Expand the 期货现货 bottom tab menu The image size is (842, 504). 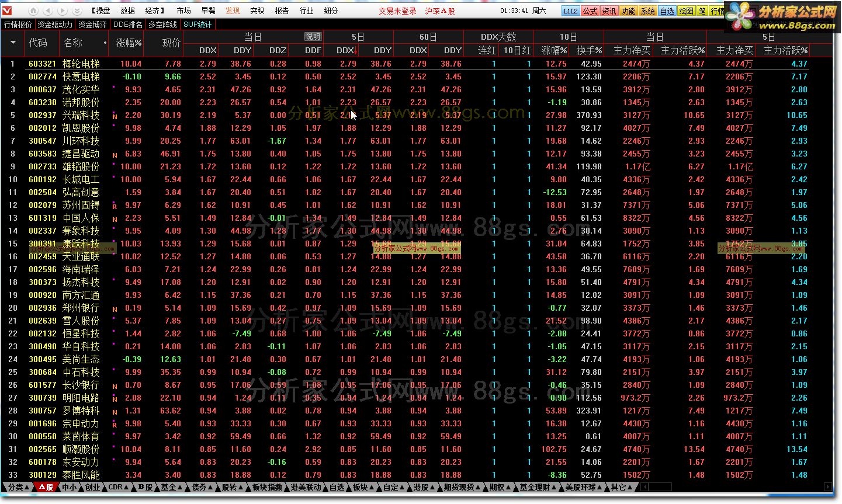462,487
